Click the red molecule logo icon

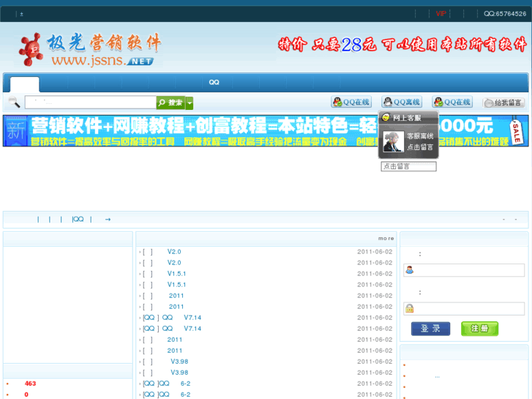coord(31,49)
